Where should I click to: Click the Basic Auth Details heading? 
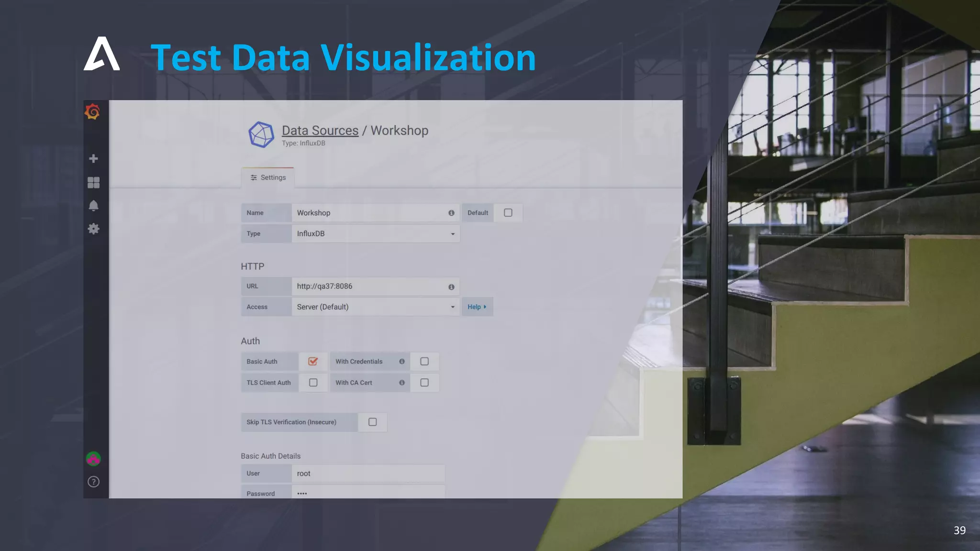[x=271, y=456]
